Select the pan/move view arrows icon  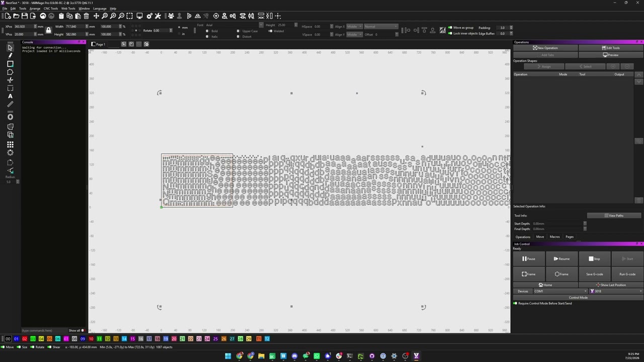pyautogui.click(x=96, y=16)
